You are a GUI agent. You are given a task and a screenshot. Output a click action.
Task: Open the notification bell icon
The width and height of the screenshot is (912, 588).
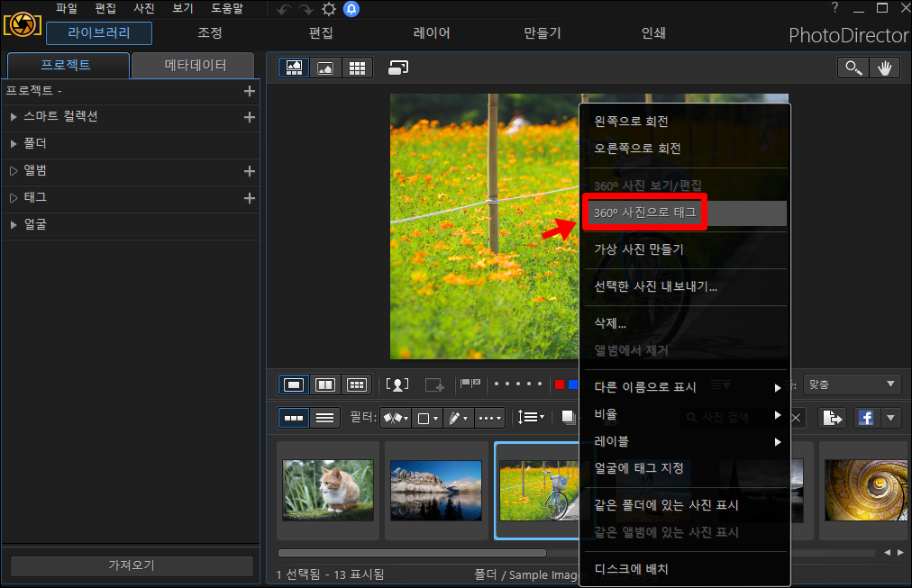click(351, 9)
